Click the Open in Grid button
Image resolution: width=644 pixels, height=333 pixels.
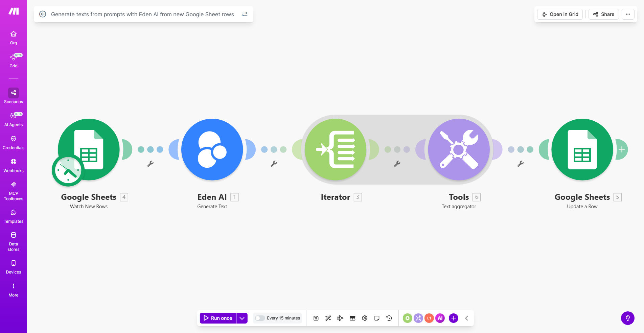tap(560, 14)
